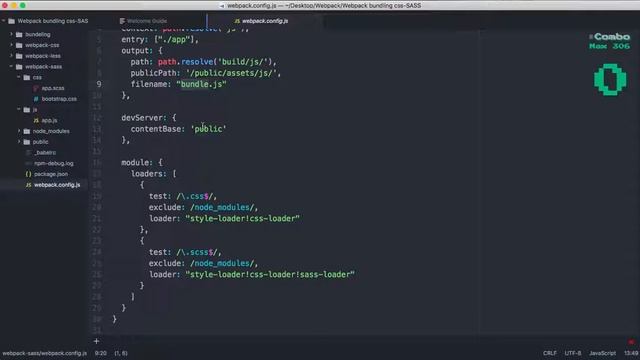Click the webpack-sass folder icon
Viewport: 640px width, 360px height.
[19, 66]
